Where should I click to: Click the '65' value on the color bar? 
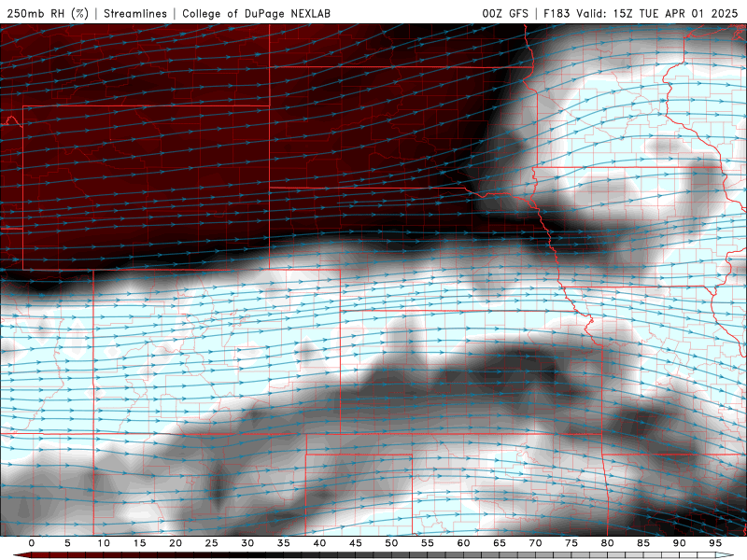500,543
